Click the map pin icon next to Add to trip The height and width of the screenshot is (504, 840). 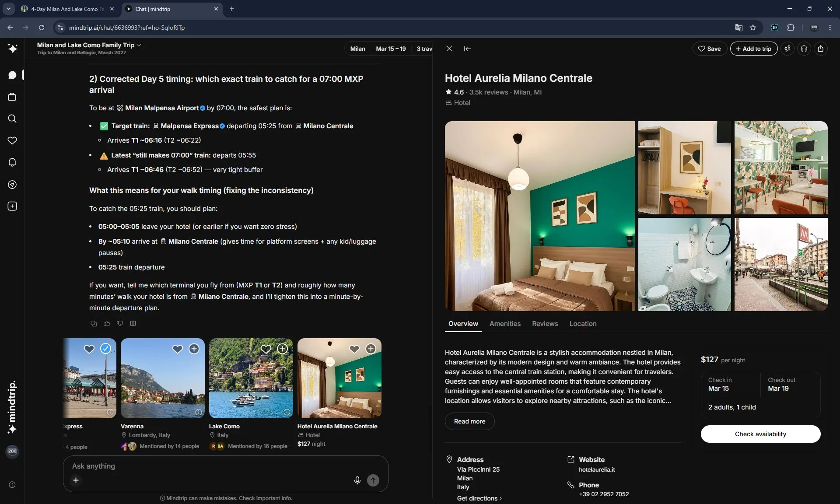pos(787,49)
